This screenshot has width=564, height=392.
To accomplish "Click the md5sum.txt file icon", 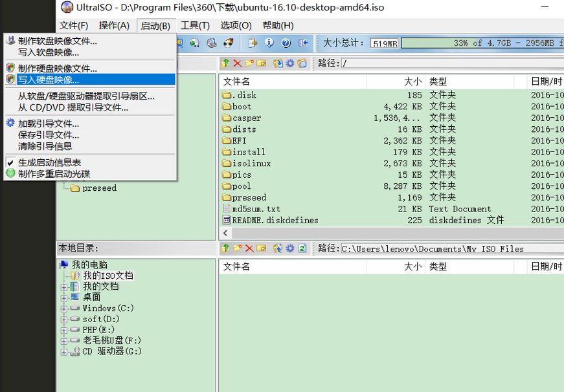I will tap(227, 208).
